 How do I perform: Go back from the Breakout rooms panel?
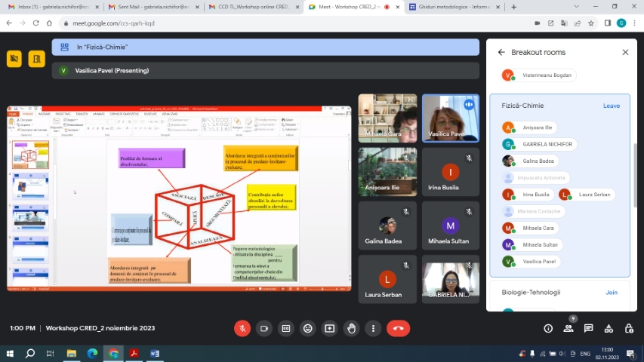(x=501, y=52)
